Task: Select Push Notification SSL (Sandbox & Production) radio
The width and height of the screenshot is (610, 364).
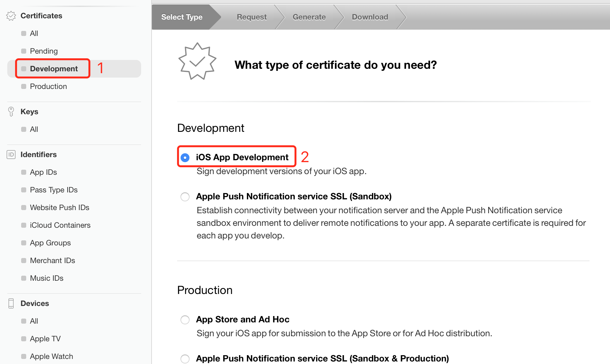Action: [185, 359]
